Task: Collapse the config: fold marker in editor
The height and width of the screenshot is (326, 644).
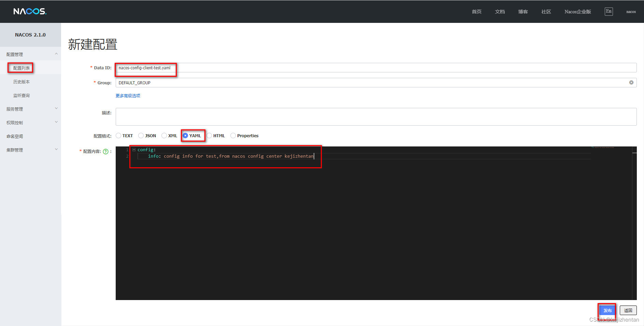Action: (x=134, y=150)
